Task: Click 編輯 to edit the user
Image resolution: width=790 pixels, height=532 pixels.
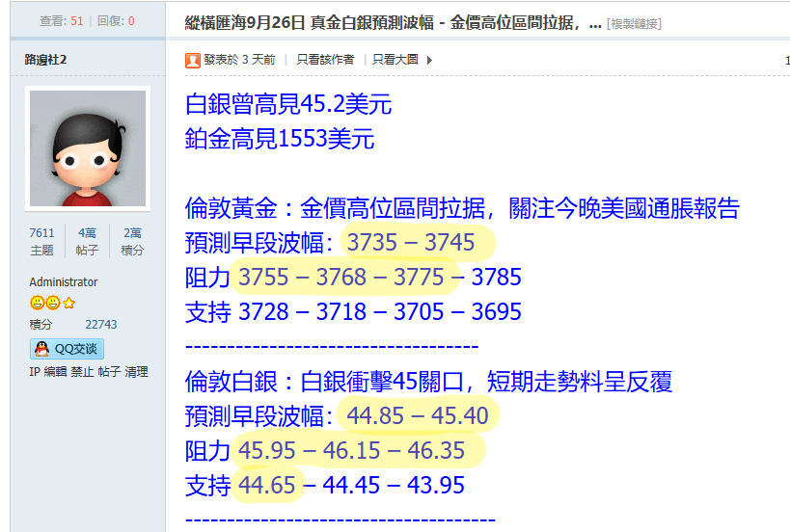Action: tap(55, 372)
